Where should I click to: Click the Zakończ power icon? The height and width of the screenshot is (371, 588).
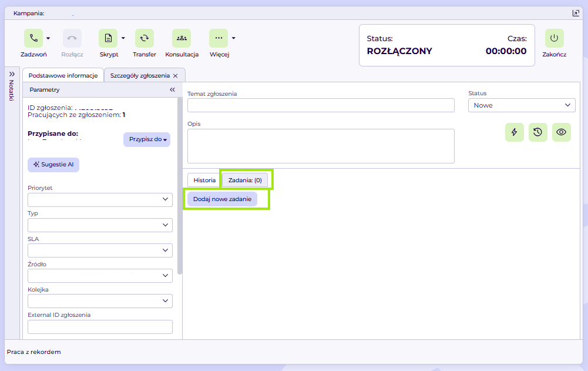(x=555, y=38)
